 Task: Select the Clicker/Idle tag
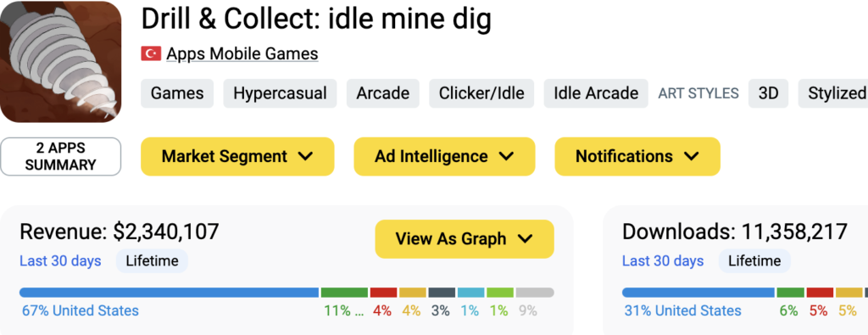pyautogui.click(x=481, y=93)
